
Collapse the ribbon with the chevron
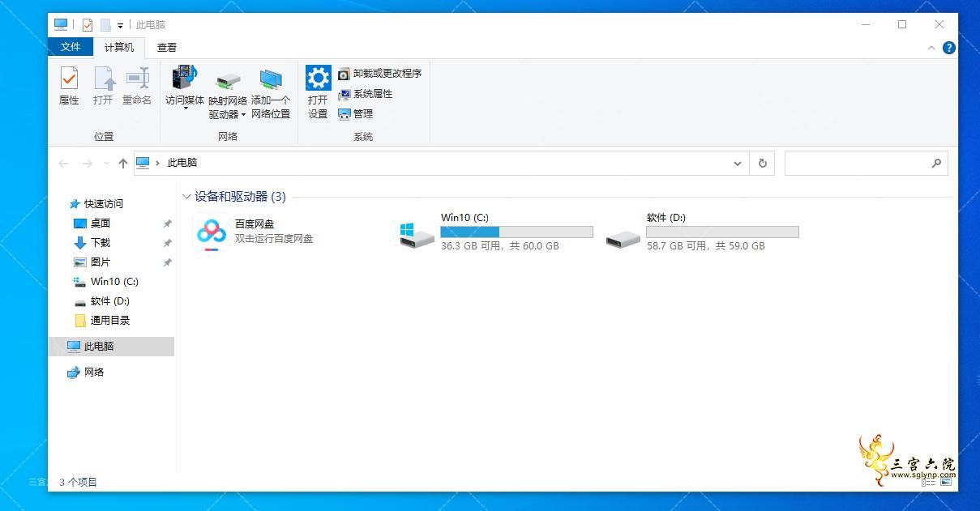(931, 48)
